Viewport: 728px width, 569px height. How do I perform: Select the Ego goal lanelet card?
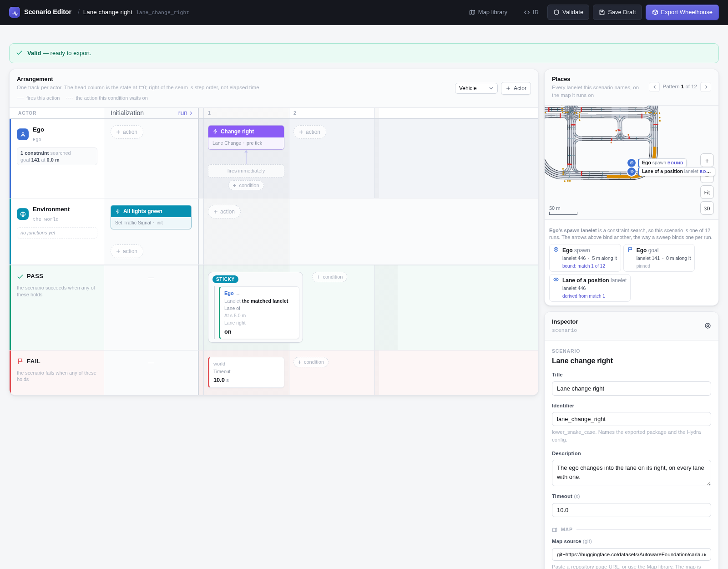(659, 258)
